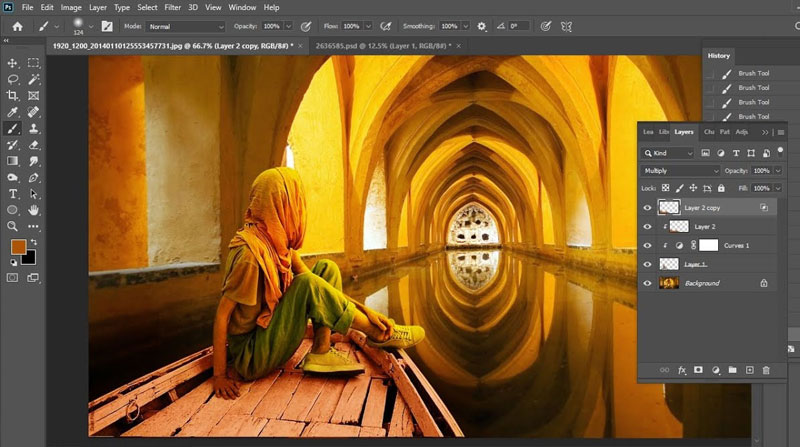Select the Pen tool
800x447 pixels.
coord(34,178)
